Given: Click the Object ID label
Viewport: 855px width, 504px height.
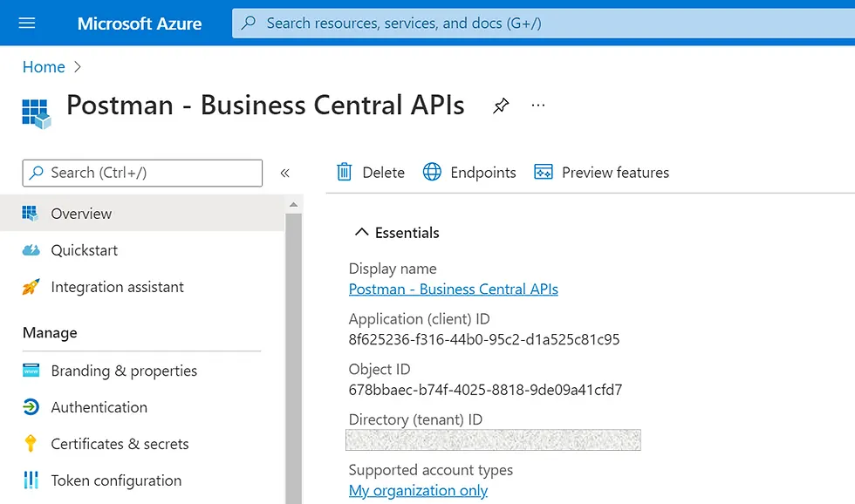Looking at the screenshot, I should click(379, 369).
